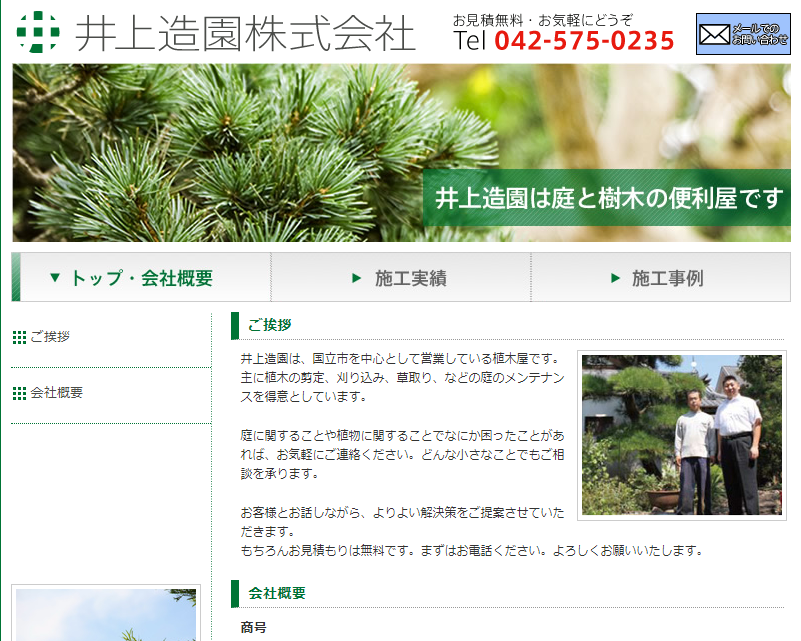Screen dimensions: 801x641
Task: Click the grid icon beside sidebar 会社概要
Action: tap(19, 393)
